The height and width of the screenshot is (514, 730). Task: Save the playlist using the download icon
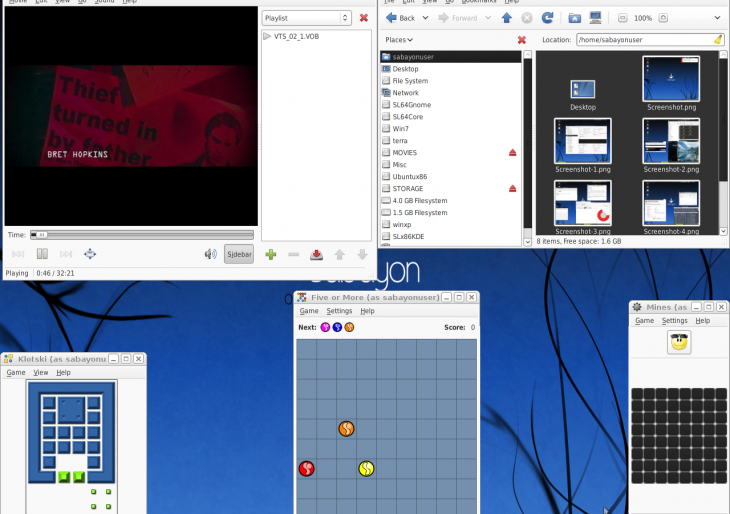click(x=316, y=254)
